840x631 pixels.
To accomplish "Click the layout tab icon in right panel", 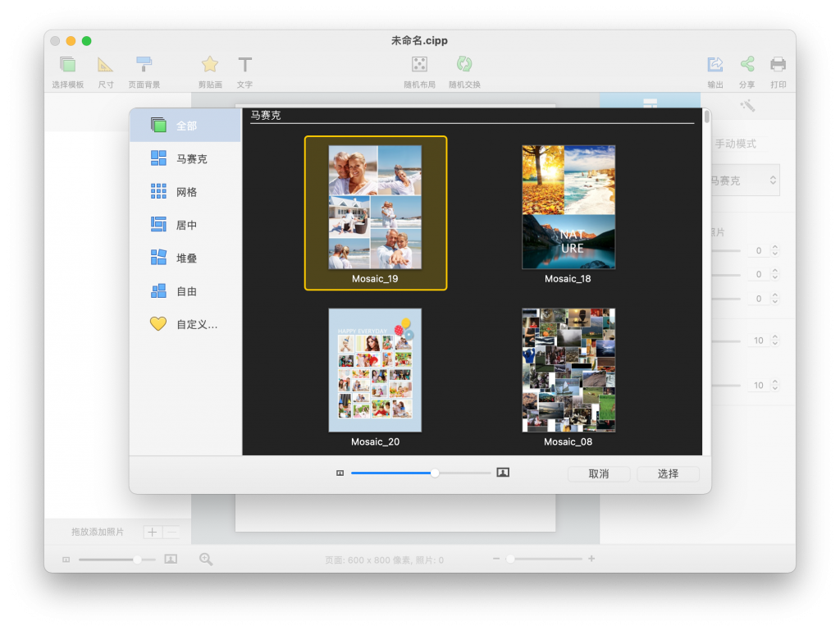I will tap(650, 103).
